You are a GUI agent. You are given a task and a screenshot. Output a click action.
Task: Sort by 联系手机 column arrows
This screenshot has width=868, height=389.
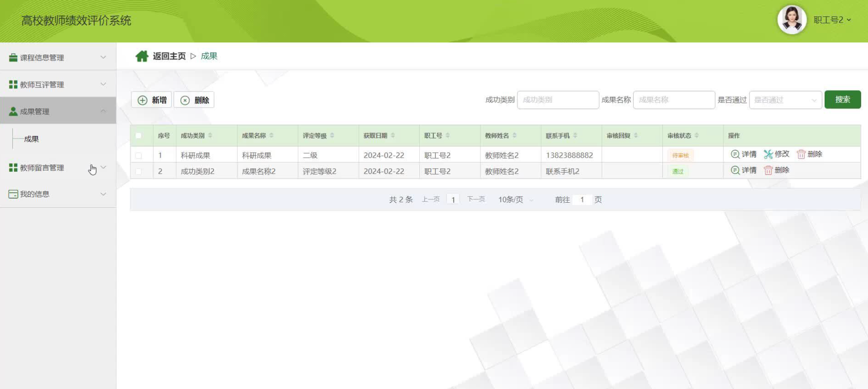(x=575, y=135)
